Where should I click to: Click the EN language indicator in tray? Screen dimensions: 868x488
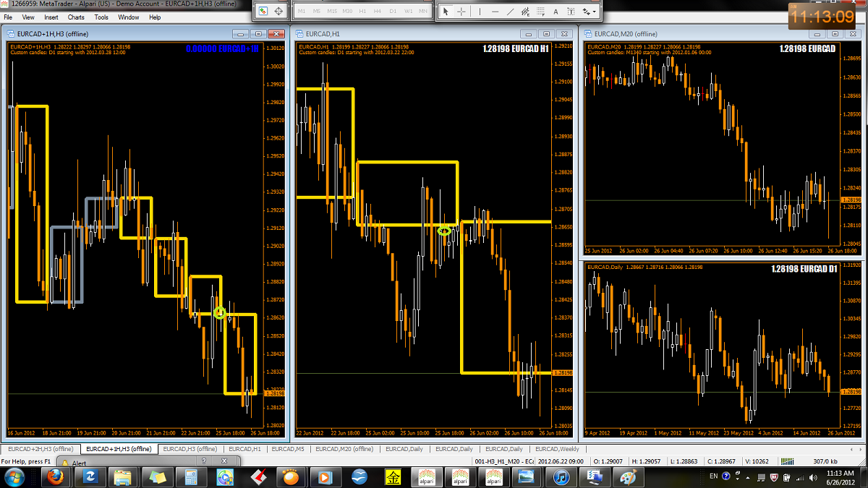coord(715,476)
